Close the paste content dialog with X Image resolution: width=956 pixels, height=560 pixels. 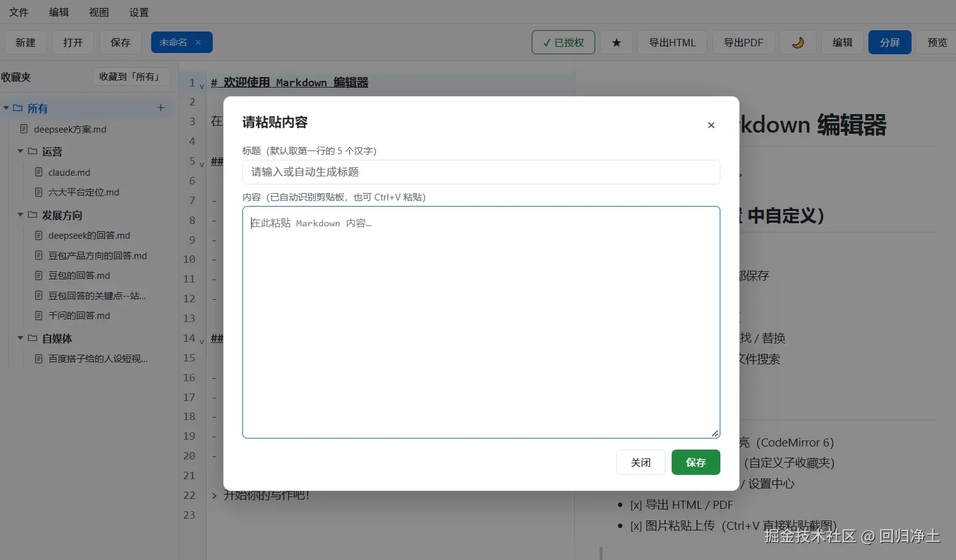[711, 125]
